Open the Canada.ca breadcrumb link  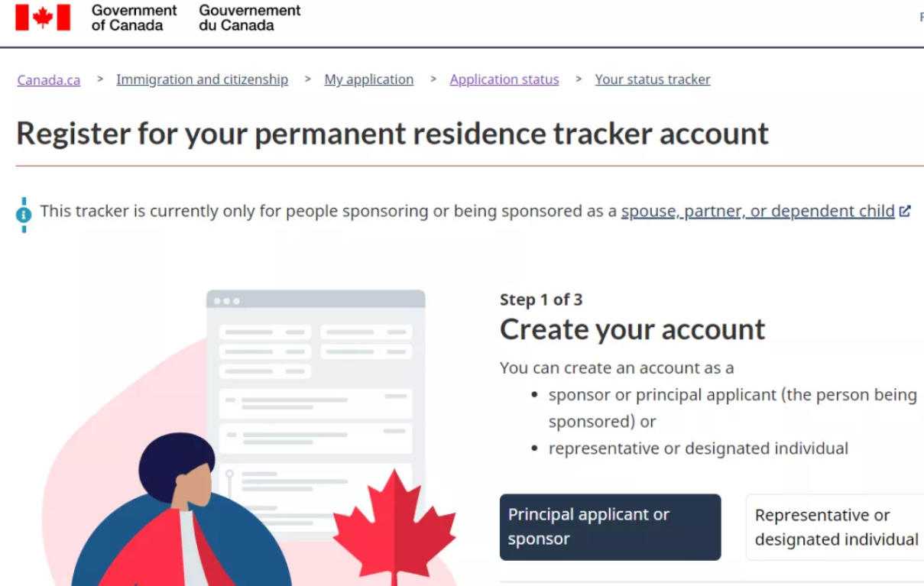coord(49,79)
